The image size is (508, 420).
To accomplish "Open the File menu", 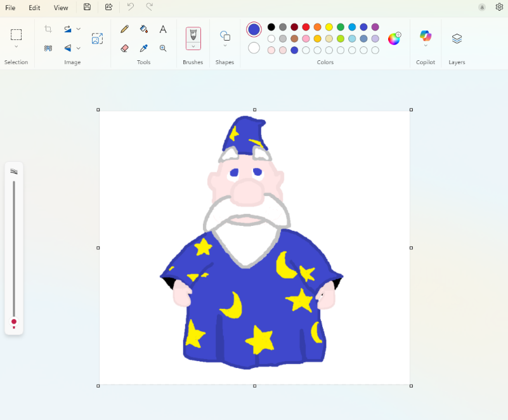I will [10, 8].
